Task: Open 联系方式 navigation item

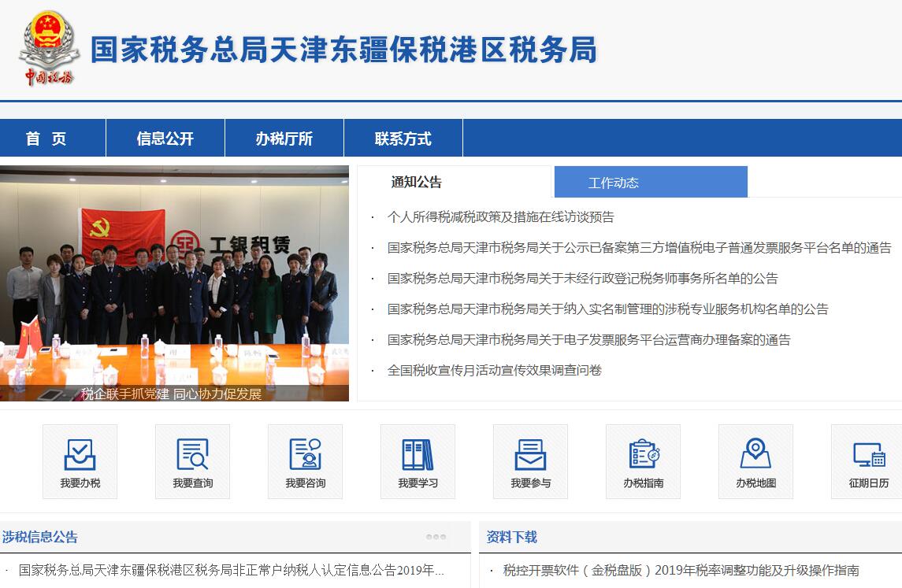Action: click(x=403, y=139)
